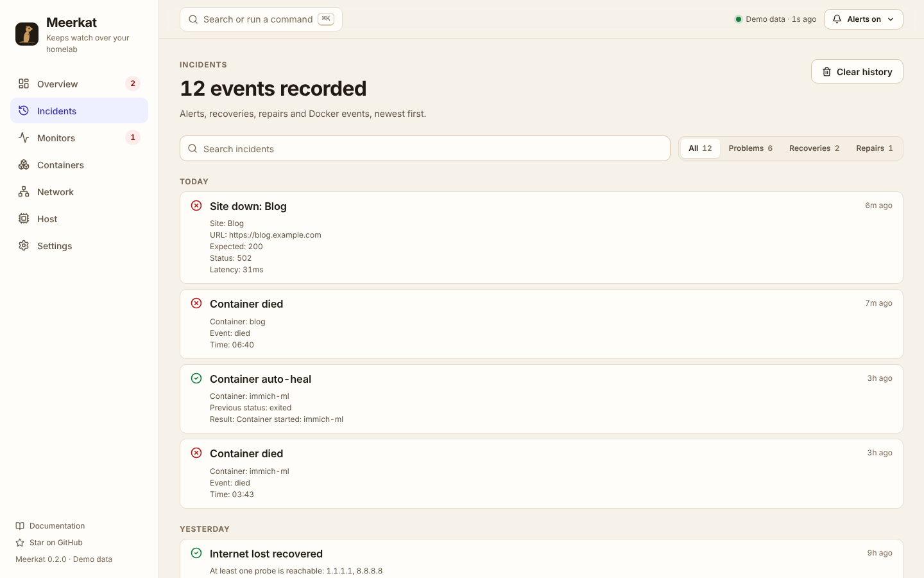Click the Incidents history clock icon
The width and height of the screenshot is (924, 578).
click(24, 110)
